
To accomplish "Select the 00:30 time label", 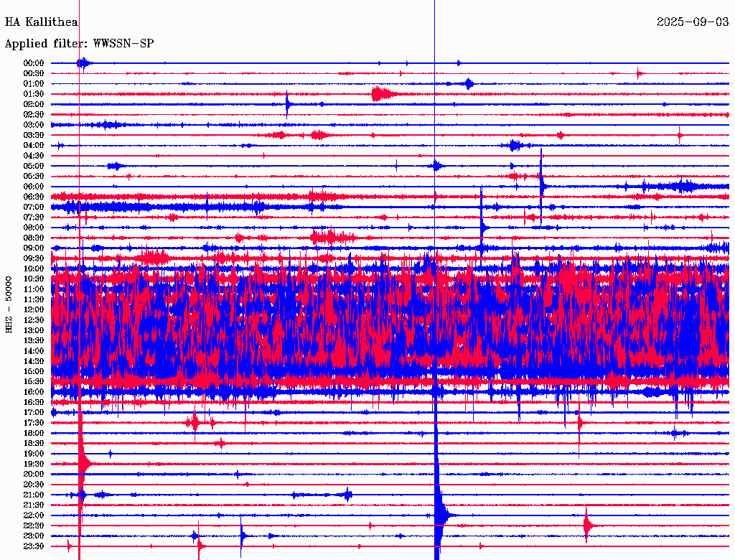I will pos(34,73).
